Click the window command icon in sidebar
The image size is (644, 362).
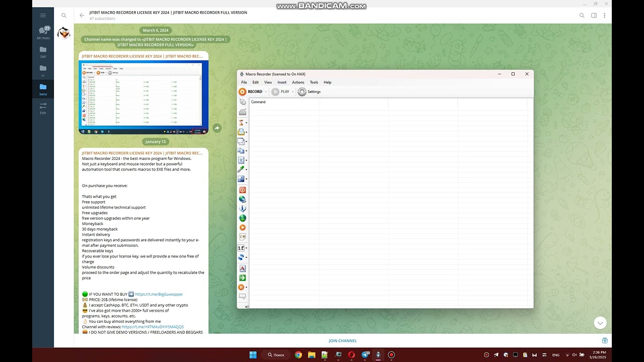tap(242, 141)
